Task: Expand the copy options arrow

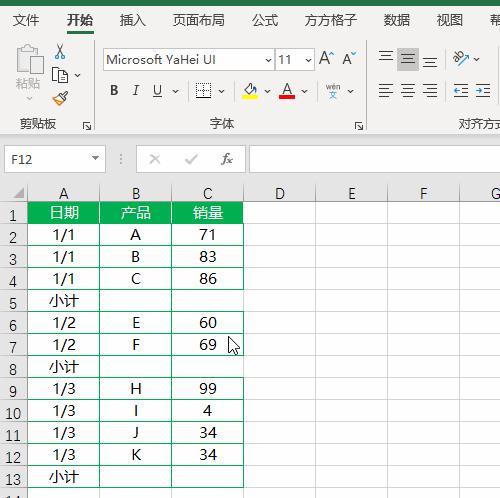Action: point(77,75)
